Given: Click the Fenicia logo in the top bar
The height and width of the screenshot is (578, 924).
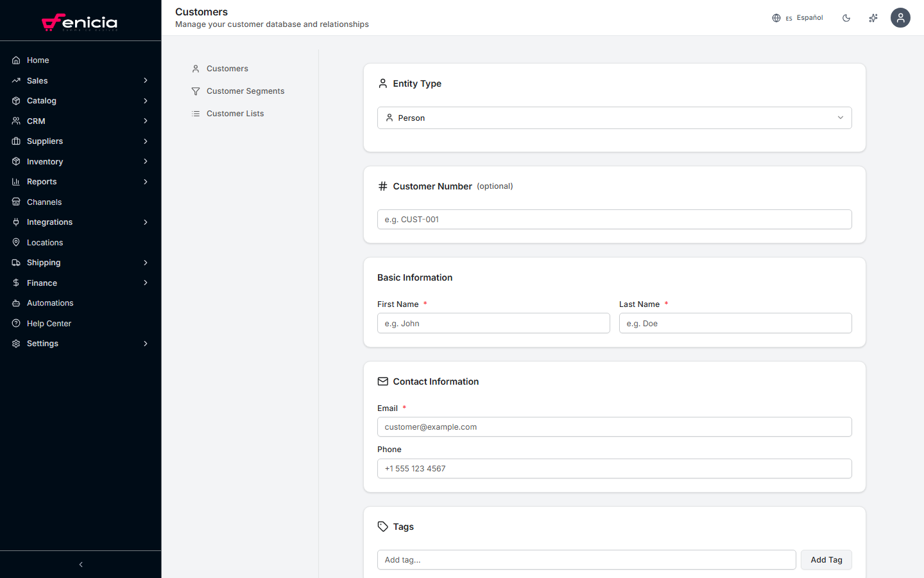Looking at the screenshot, I should click(80, 22).
